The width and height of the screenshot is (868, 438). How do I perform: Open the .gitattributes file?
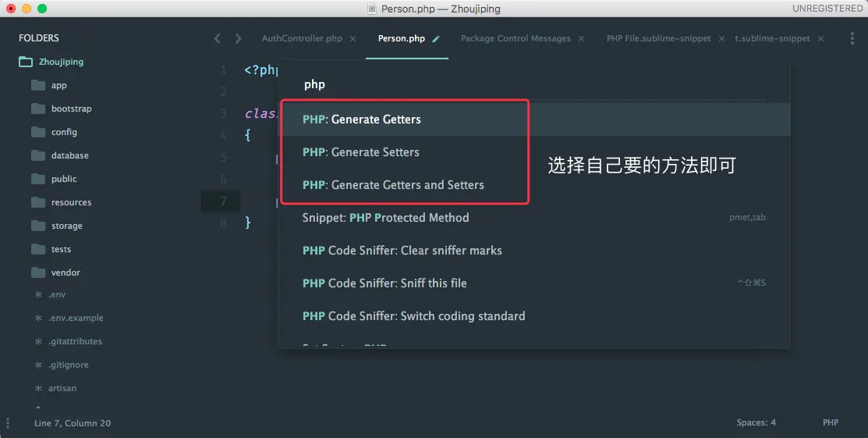pyautogui.click(x=76, y=341)
